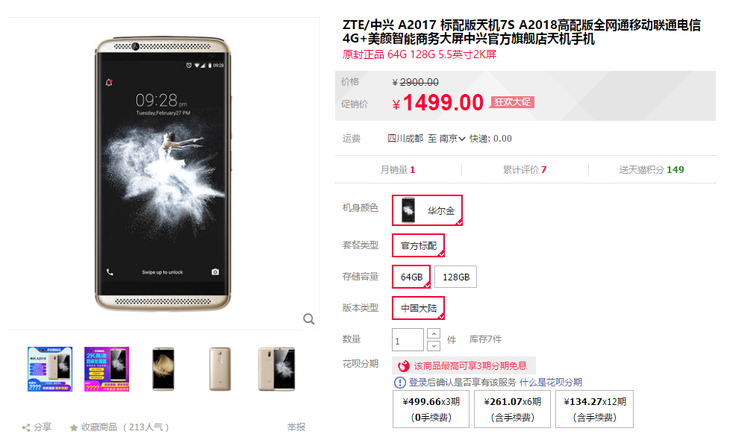Click the magnifier zoom icon on product image
730x440 pixels.
click(309, 319)
